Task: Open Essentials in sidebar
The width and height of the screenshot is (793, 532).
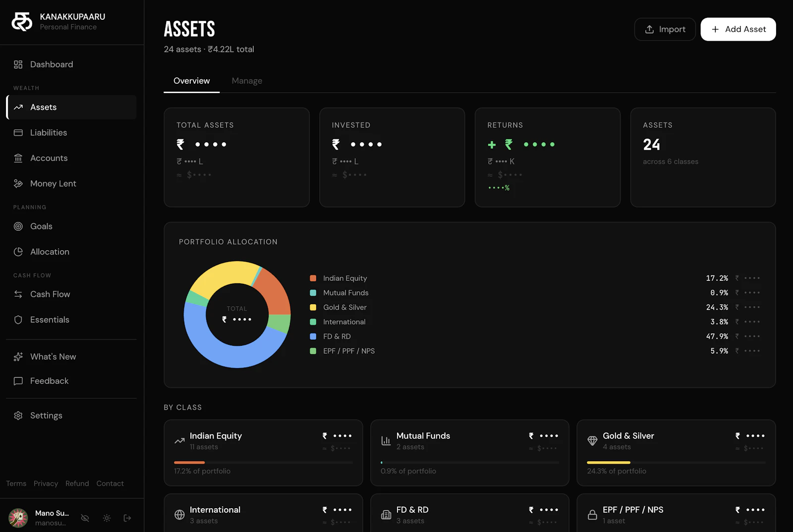Action: (x=71, y=319)
